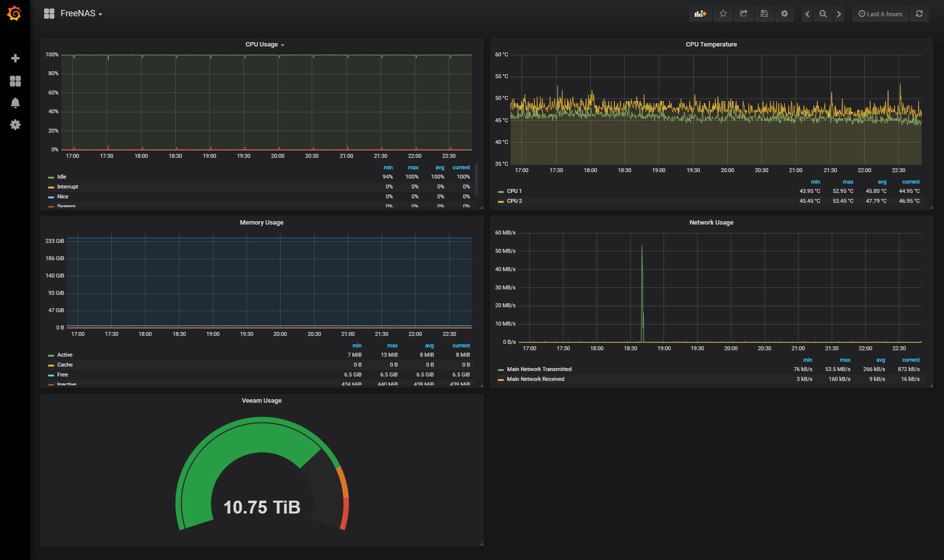Open the Memory Usage panel title menu
Screen dimensions: 944x560
point(261,223)
